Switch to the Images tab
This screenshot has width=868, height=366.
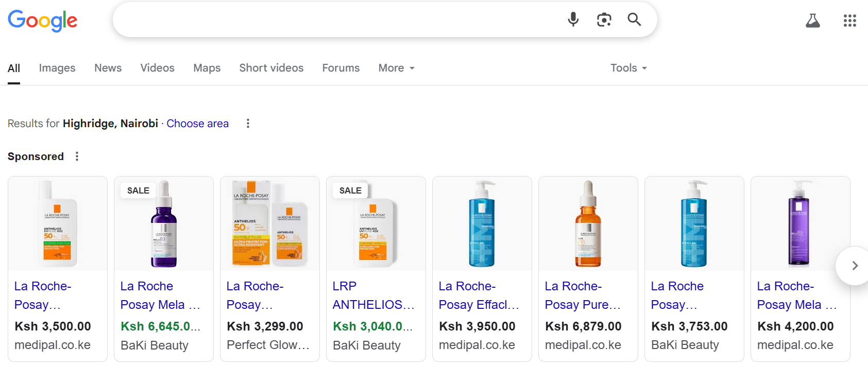point(57,68)
